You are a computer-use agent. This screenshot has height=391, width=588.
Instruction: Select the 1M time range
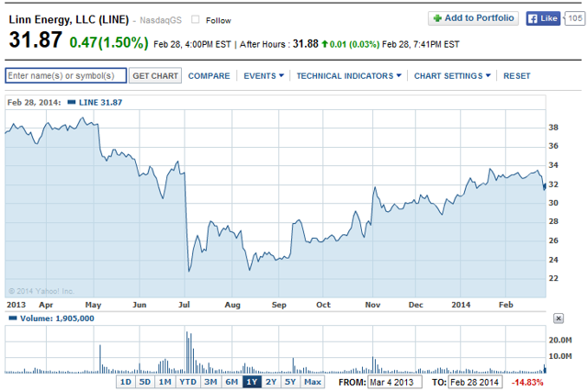(x=165, y=382)
